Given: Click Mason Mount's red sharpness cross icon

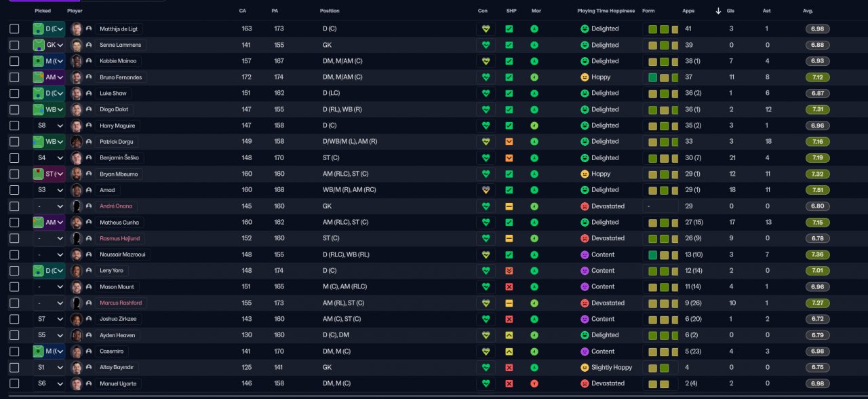Looking at the screenshot, I should (509, 287).
